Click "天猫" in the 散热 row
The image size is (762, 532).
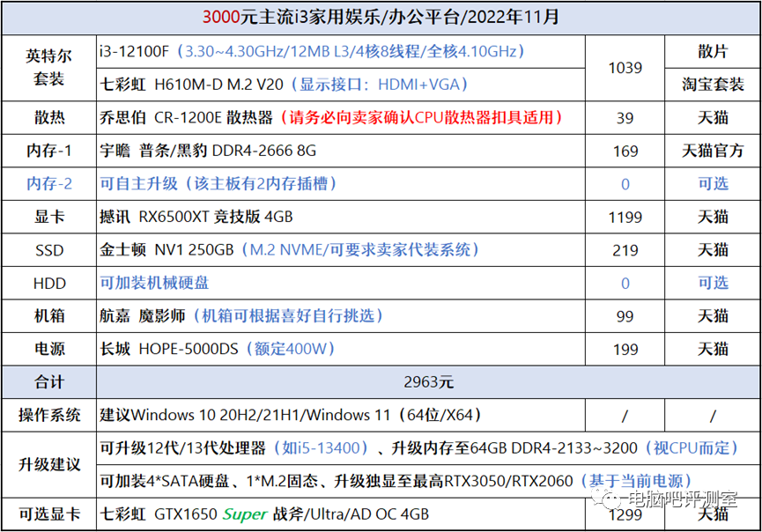pos(713,117)
